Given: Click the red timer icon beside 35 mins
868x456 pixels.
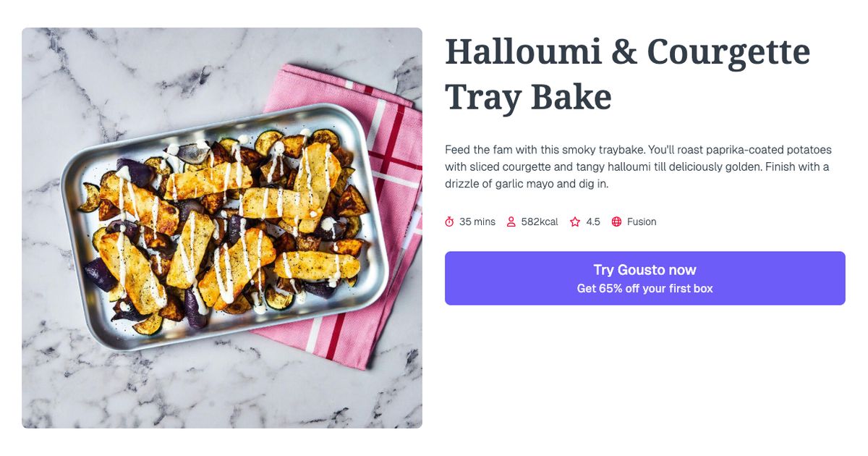Looking at the screenshot, I should (x=449, y=221).
